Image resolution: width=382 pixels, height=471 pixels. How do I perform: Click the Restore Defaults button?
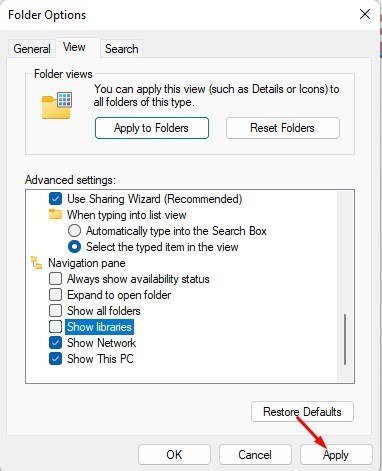click(x=302, y=412)
